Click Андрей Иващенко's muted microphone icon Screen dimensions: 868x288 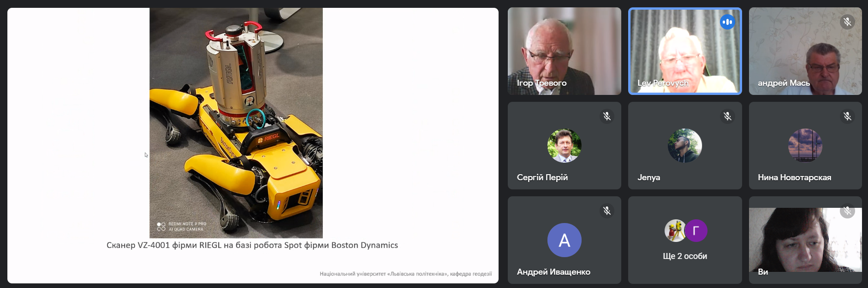[607, 211]
